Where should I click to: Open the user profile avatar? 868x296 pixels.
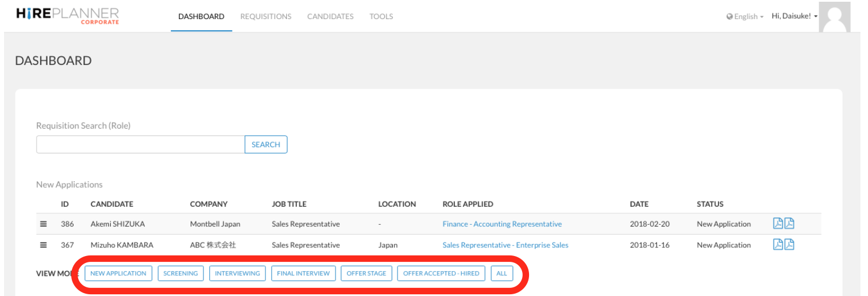tap(835, 17)
